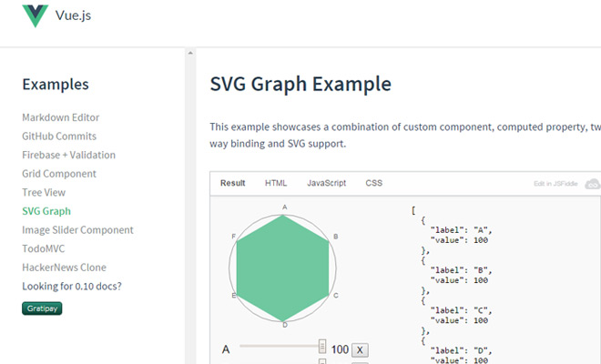Click the JSON line "label": "C"
Image resolution: width=601 pixels, height=364 pixels.
click(461, 310)
